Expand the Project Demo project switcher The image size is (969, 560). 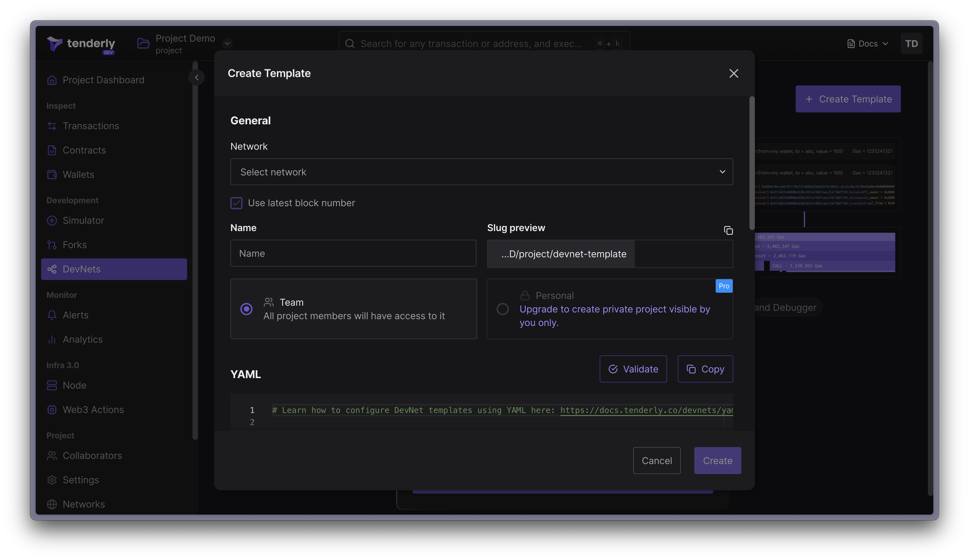(x=227, y=44)
